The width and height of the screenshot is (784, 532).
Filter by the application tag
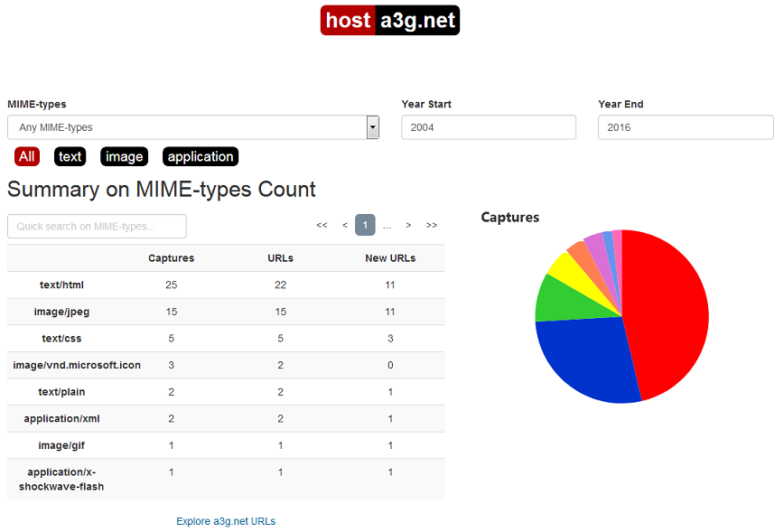201,156
